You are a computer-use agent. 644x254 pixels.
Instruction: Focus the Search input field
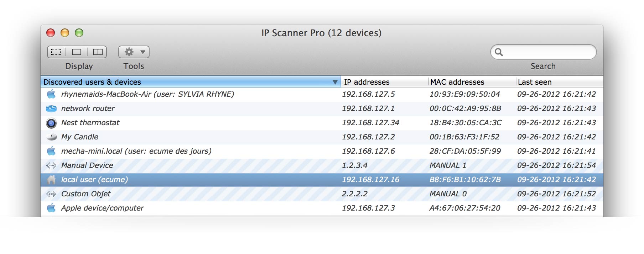pos(543,52)
